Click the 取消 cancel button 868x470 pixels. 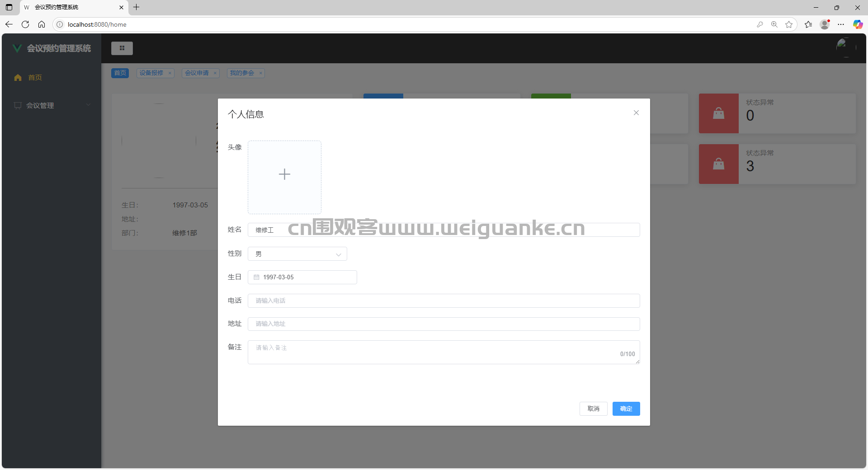593,409
